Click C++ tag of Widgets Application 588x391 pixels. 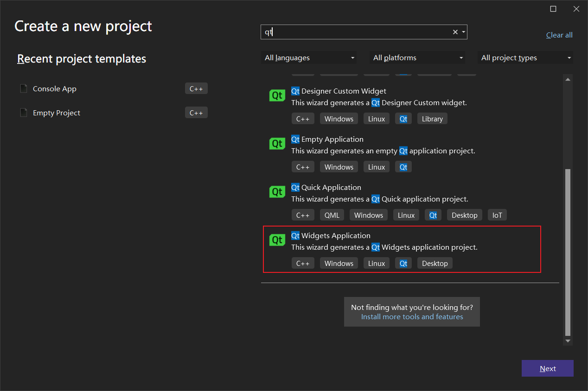303,263
